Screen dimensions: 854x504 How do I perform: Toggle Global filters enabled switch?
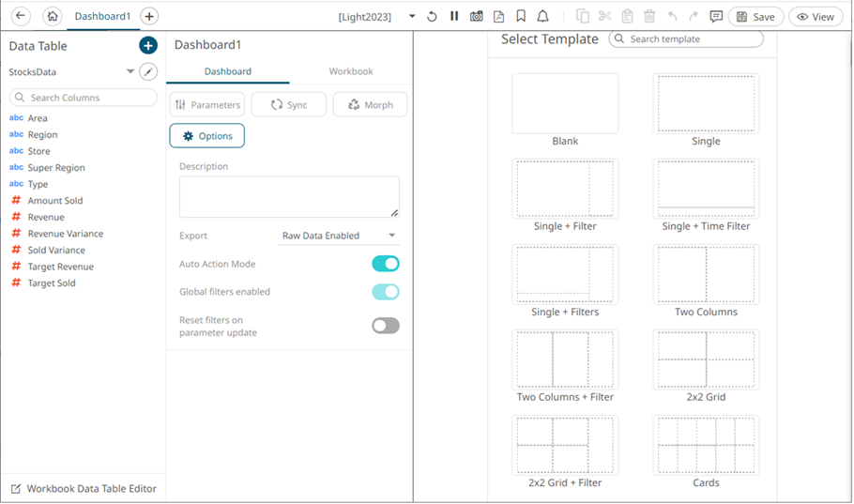click(385, 292)
